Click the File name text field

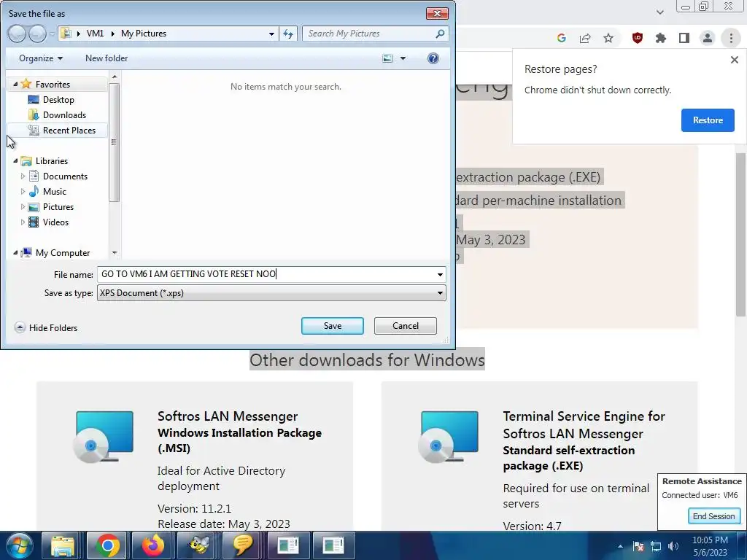pos(266,274)
